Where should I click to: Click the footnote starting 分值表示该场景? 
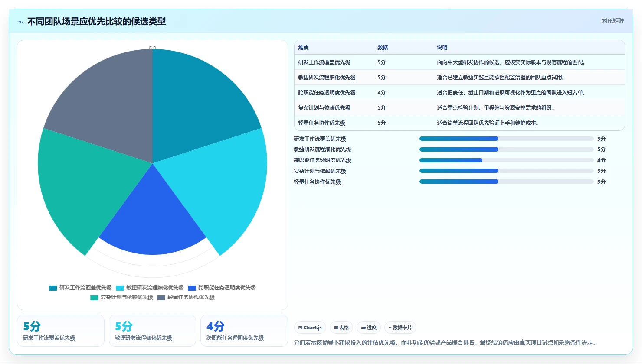coord(445,342)
